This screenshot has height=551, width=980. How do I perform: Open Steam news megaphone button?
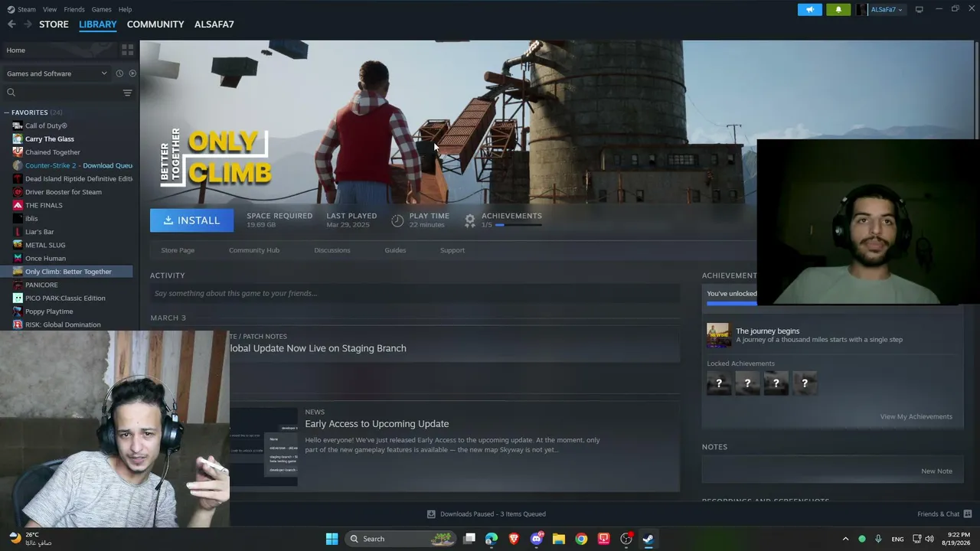(810, 9)
